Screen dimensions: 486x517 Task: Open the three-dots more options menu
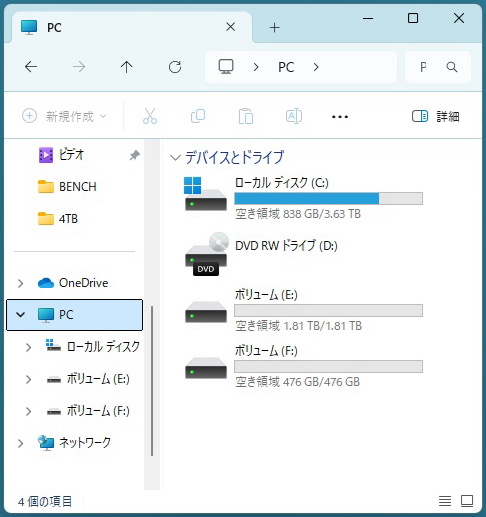(x=340, y=117)
